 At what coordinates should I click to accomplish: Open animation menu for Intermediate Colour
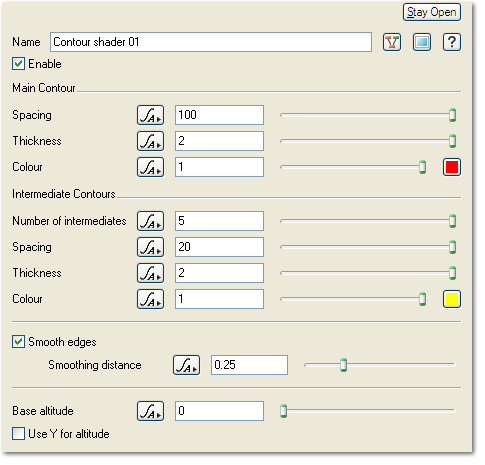[150, 299]
